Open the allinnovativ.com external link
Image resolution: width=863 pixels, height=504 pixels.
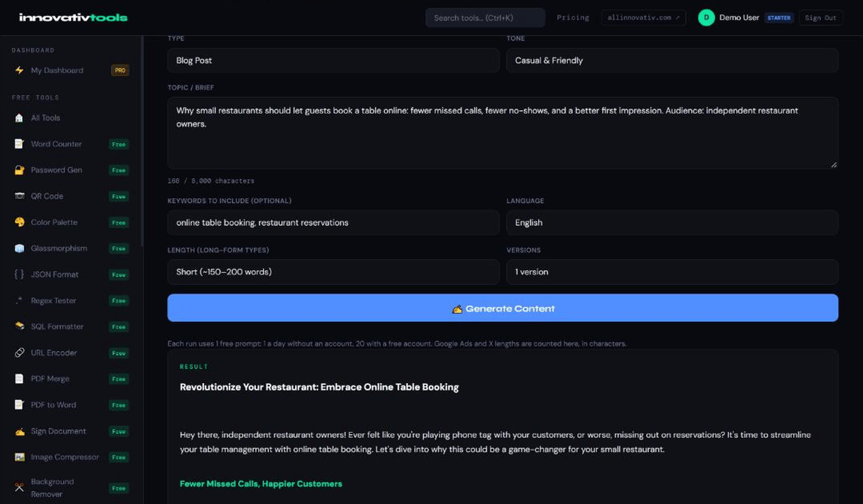click(643, 18)
